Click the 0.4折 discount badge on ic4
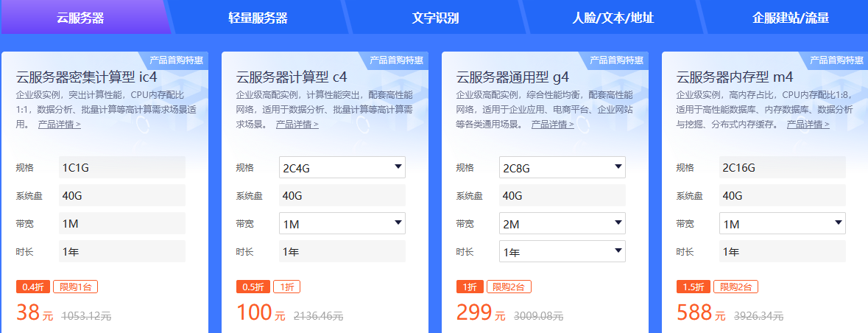Image resolution: width=868 pixels, height=333 pixels. 32,287
